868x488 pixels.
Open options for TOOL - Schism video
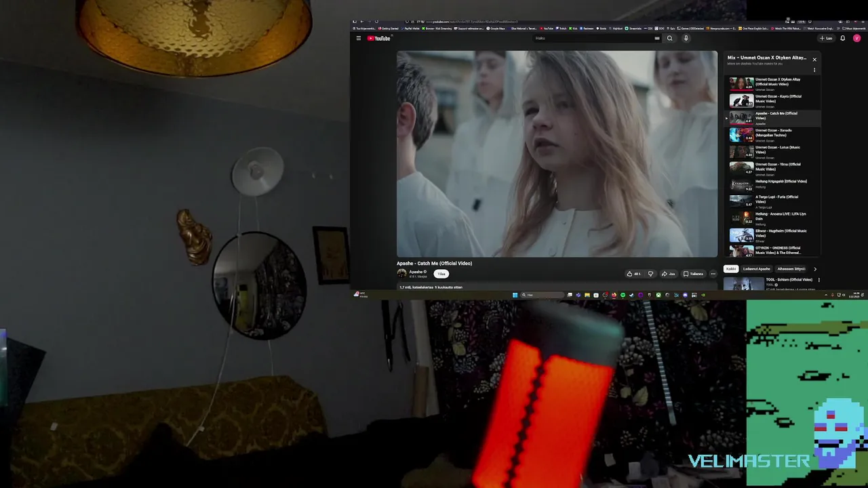818,280
